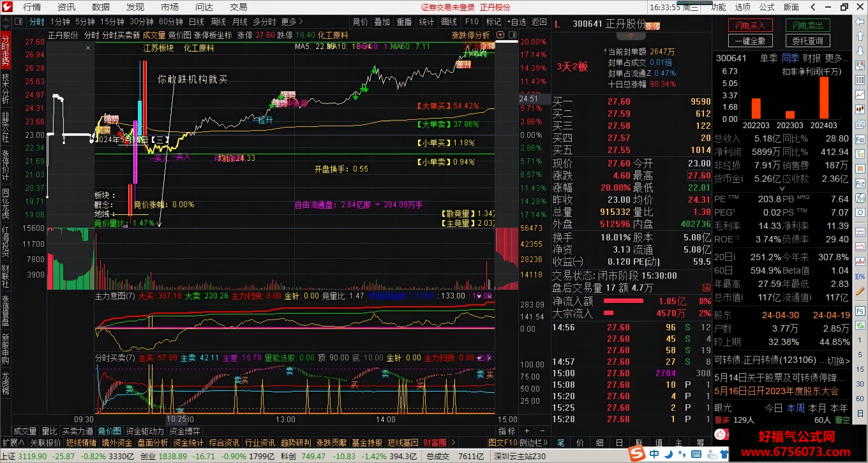868x463 pixels.
Task: Expand 更多.. financial report options
Action: coord(836,58)
